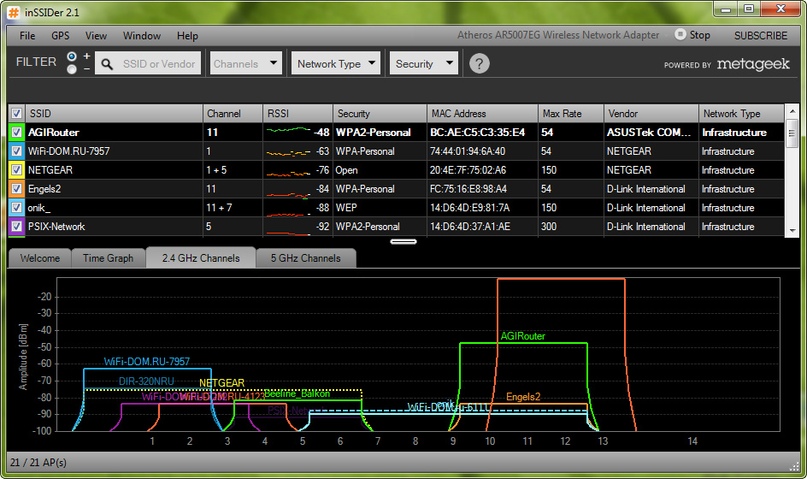Image resolution: width=807 pixels, height=479 pixels.
Task: Switch to the 5 GHz Channels tab
Action: [306, 258]
